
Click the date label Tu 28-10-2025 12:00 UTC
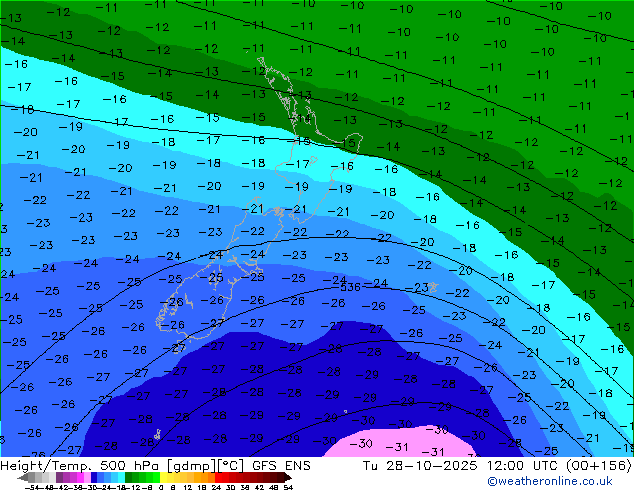coord(462,465)
